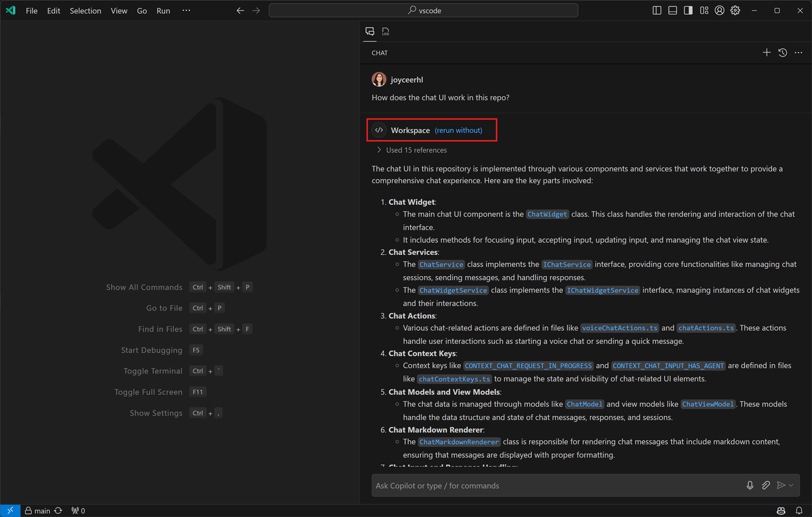This screenshot has height=517, width=812.
Task: Start a new chat session
Action: click(767, 52)
